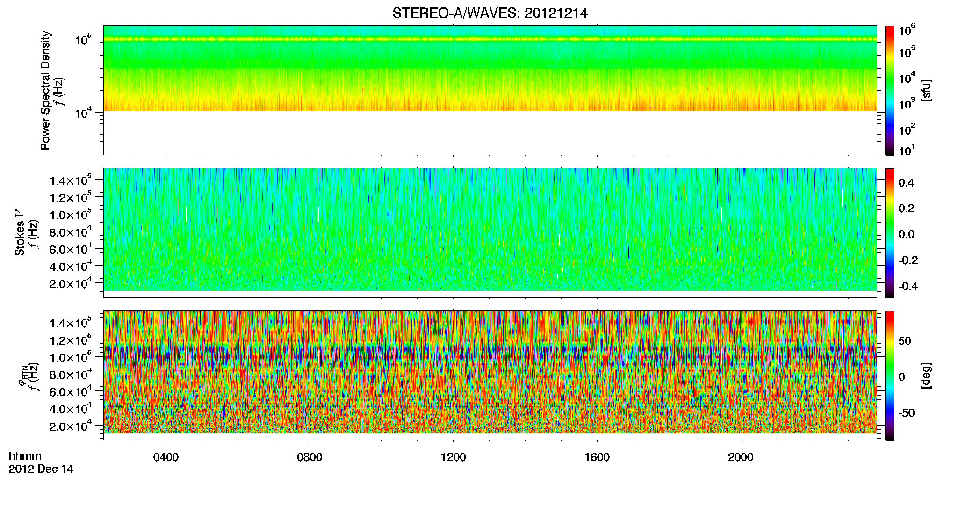Select the 1200 time axis label
This screenshot has height=505, width=980.
point(453,457)
